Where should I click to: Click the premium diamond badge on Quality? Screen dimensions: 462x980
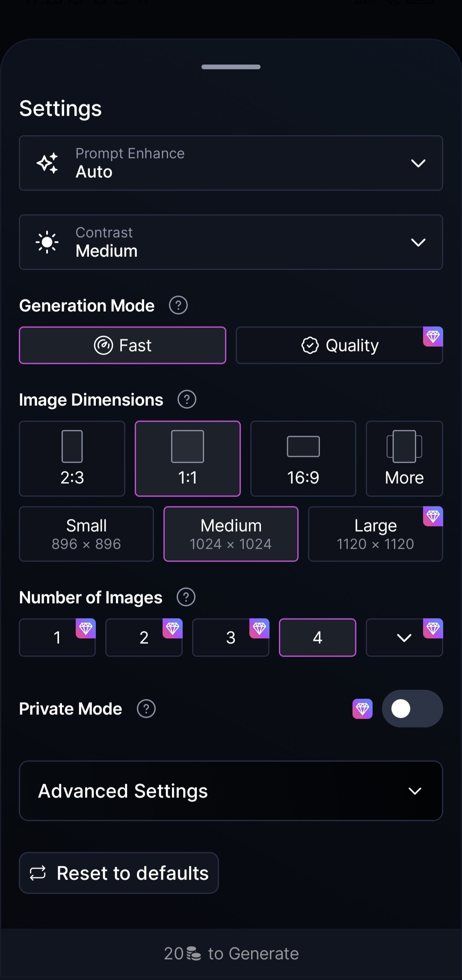[x=433, y=337]
